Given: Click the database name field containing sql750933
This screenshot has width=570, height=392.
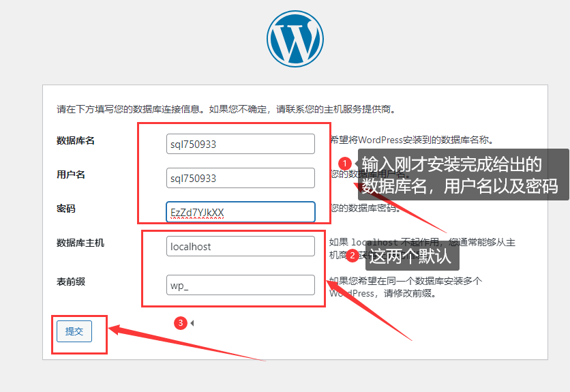Looking at the screenshot, I should click(240, 144).
